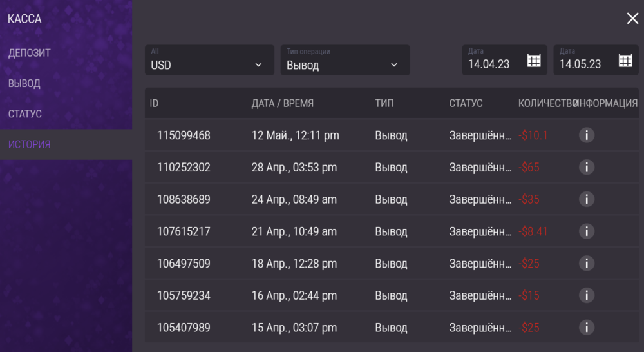644x352 pixels.
Task: Select transaction ID 110252302
Action: (184, 168)
